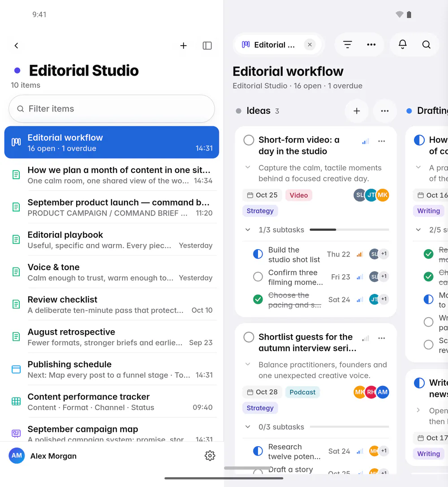This screenshot has height=487, width=448.
Task: Open more options on Shortlist guests card
Action: 382,338
